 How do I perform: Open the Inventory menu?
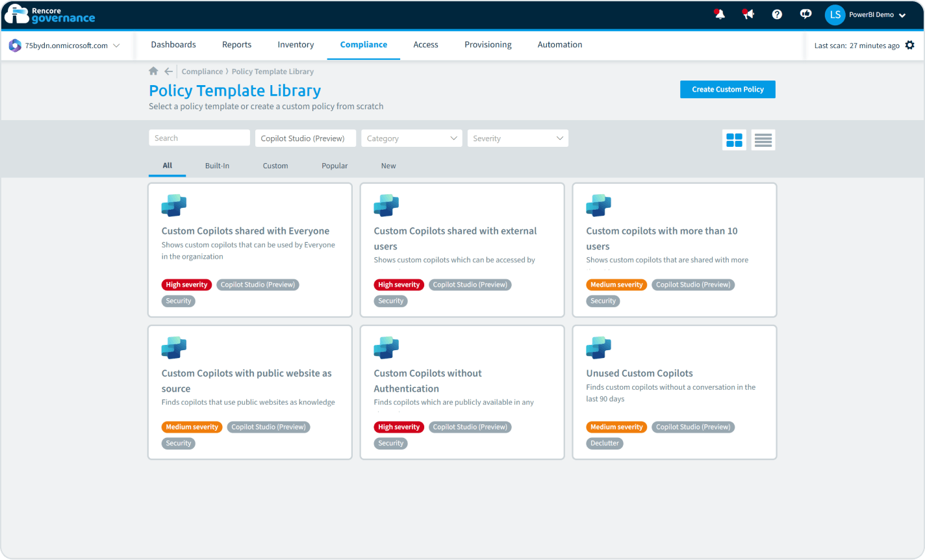click(296, 45)
